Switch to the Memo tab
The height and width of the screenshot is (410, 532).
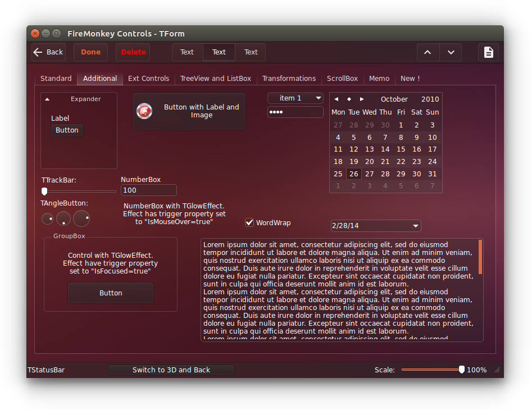[x=379, y=78]
